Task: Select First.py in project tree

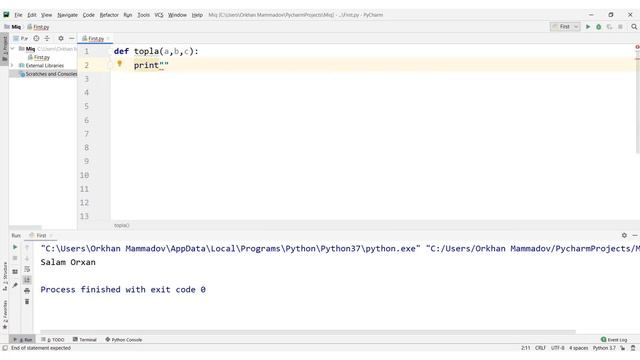Action: (39, 57)
